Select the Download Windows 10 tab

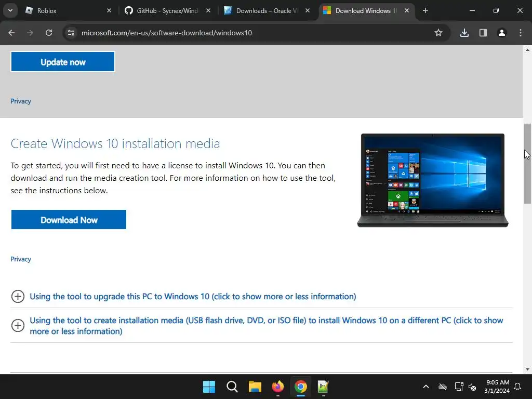[x=366, y=10]
